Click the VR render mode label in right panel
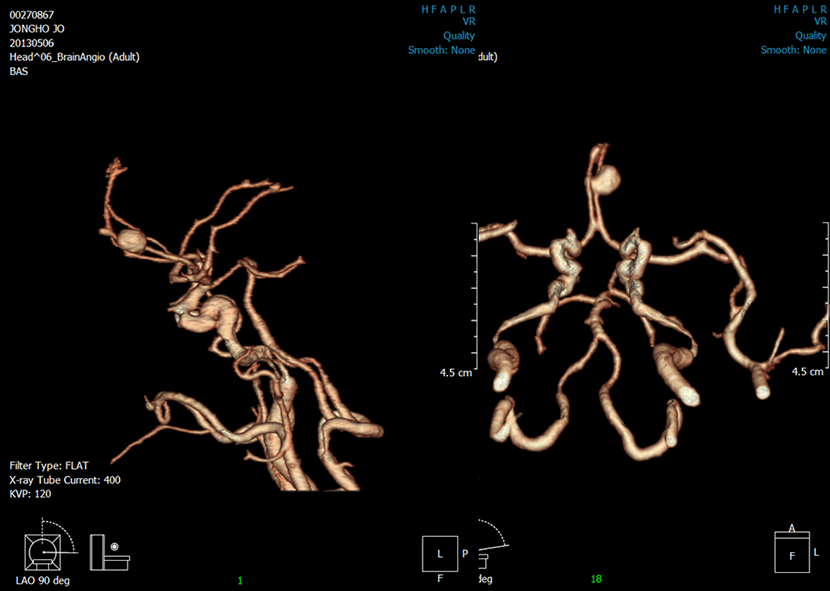Viewport: 830px width, 591px height. coord(818,21)
